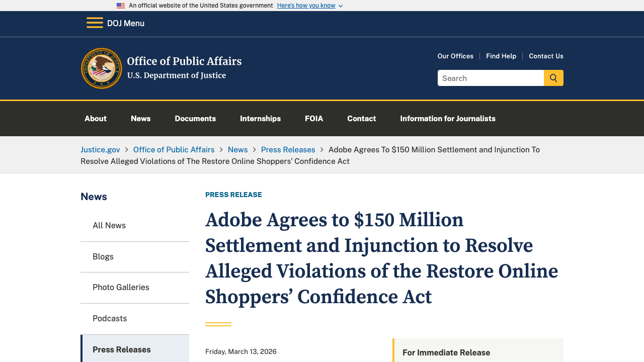Screen dimensions: 644x362
Task: Click the PRESS RELEASE label text
Action: tap(233, 195)
